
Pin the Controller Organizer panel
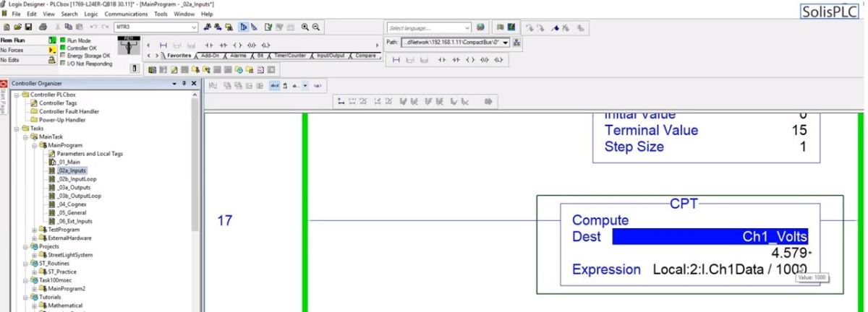click(185, 82)
